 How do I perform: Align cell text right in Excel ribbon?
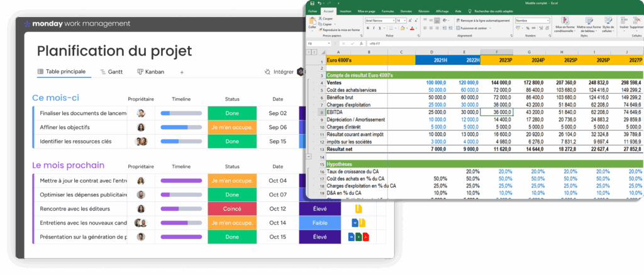tap(437, 28)
